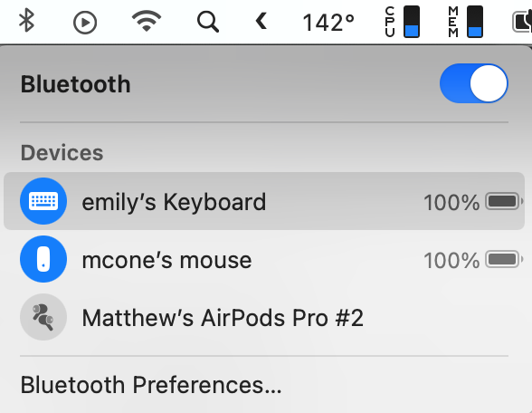This screenshot has height=413, width=532.
Task: Click mouse's 100% battery indicator
Action: coord(473,260)
